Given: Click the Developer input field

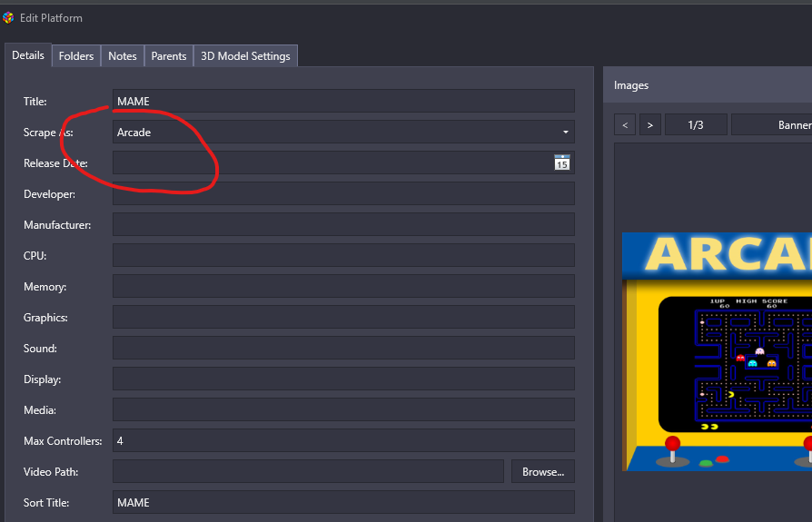Looking at the screenshot, I should tap(344, 194).
